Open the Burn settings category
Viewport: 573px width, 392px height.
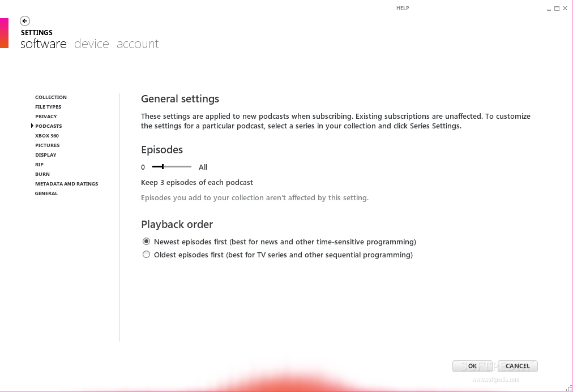[42, 174]
